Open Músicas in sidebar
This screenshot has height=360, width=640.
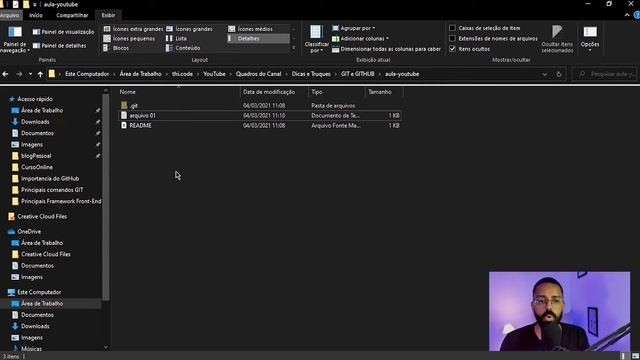tap(31, 349)
